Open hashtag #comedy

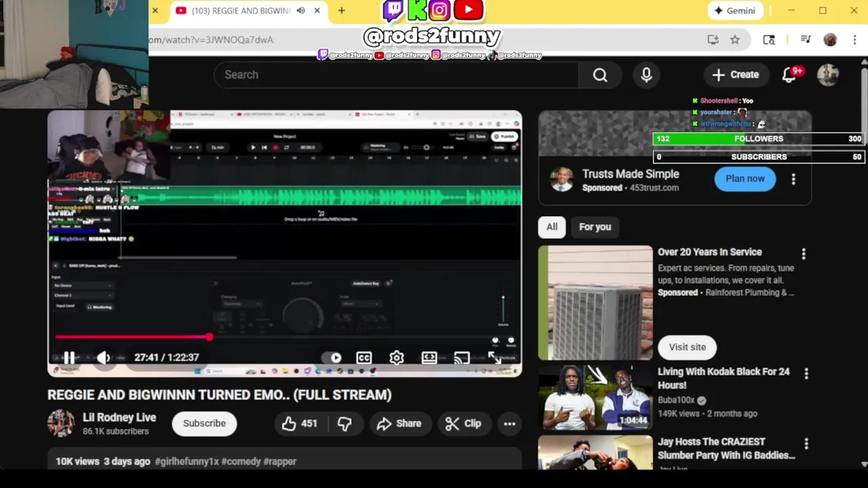(241, 462)
